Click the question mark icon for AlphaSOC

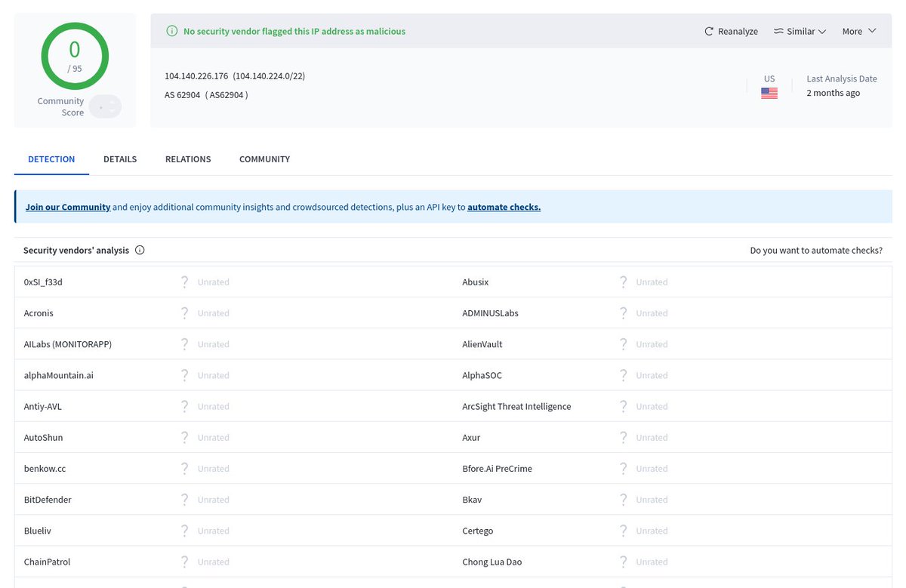point(623,375)
